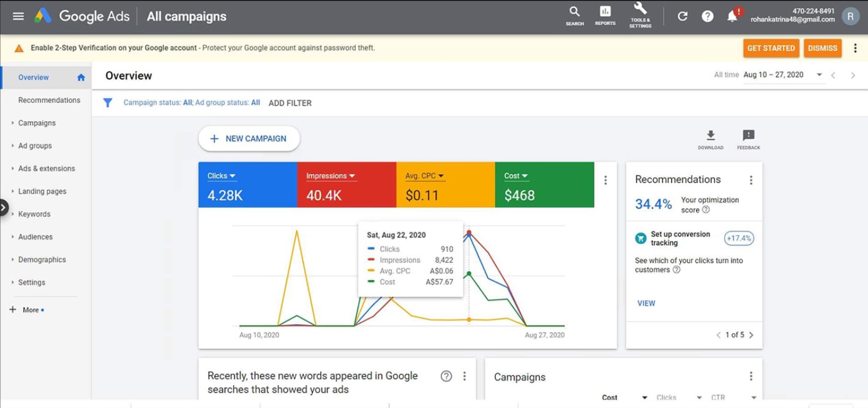Open Keywords in the left navigation
Image resolution: width=868 pixels, height=408 pixels.
34,214
